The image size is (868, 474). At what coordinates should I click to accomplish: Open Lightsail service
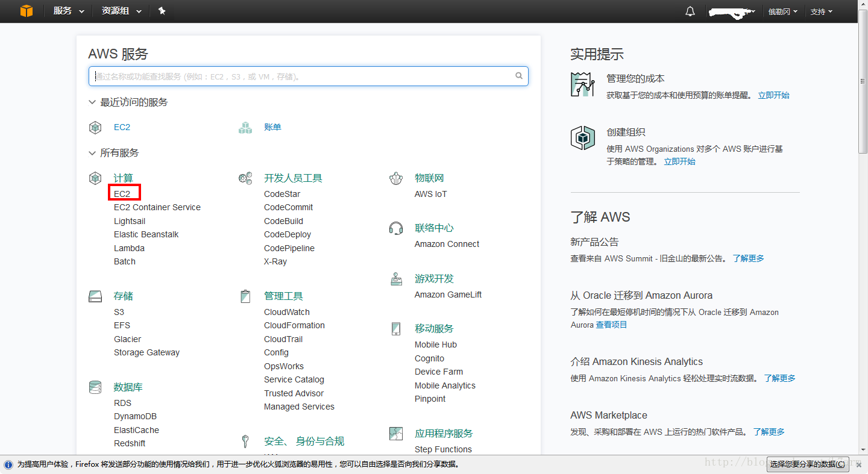click(x=130, y=221)
